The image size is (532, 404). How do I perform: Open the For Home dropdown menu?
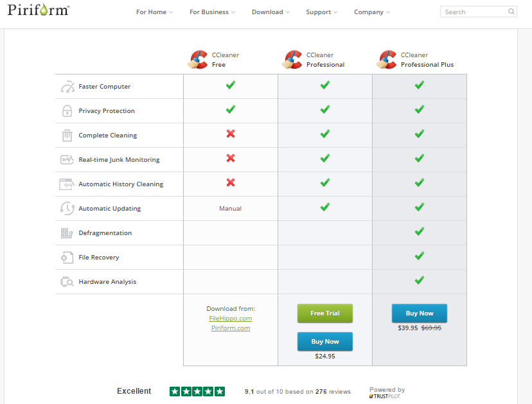[x=154, y=12]
